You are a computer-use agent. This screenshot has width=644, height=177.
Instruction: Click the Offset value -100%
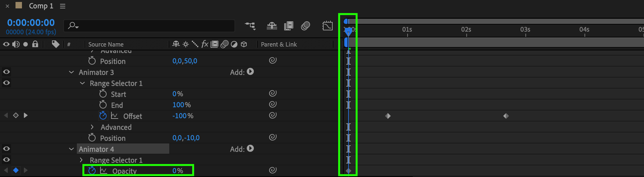(x=183, y=116)
